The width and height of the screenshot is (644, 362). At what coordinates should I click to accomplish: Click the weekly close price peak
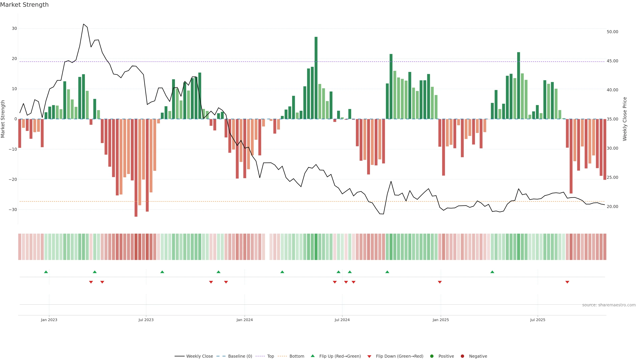pyautogui.click(x=84, y=24)
